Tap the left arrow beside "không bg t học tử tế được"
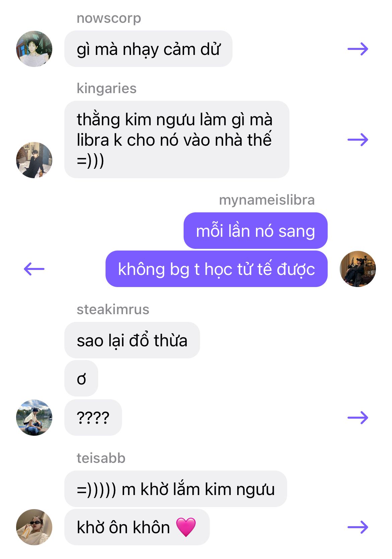392x559 pixels. click(34, 269)
